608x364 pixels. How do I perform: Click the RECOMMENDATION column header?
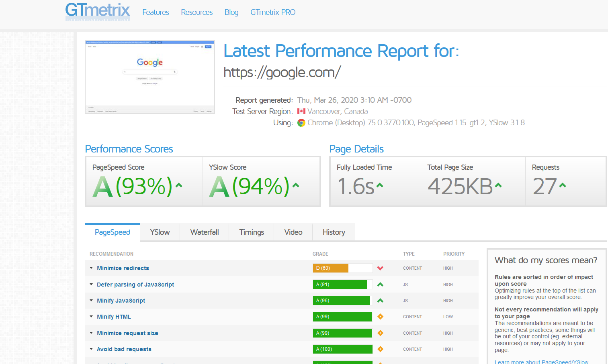(111, 254)
